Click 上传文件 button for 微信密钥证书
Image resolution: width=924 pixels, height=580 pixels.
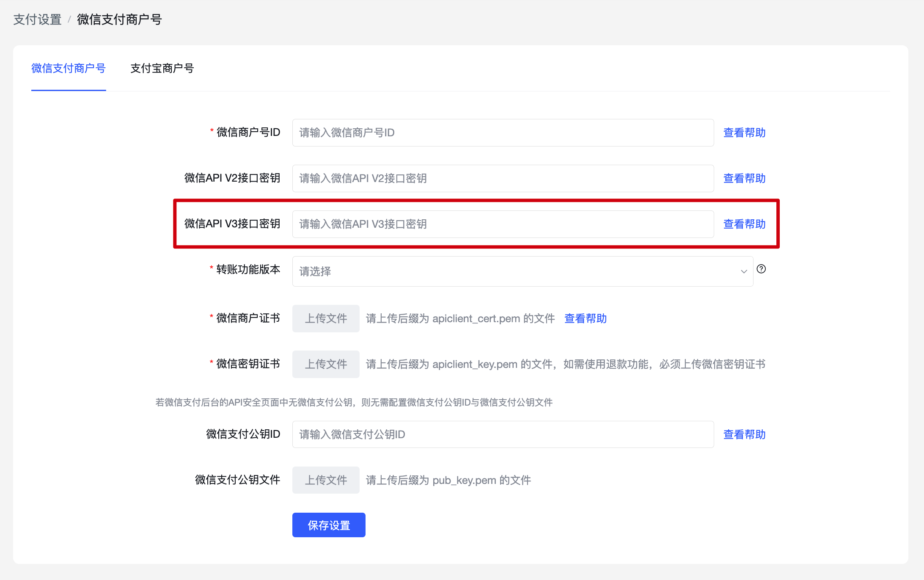click(326, 364)
